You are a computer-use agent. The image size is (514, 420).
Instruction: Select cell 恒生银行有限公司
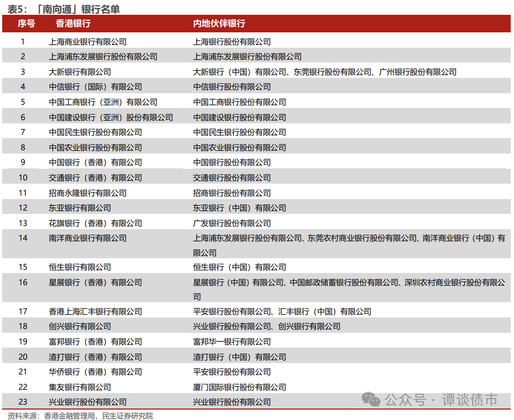pyautogui.click(x=80, y=267)
